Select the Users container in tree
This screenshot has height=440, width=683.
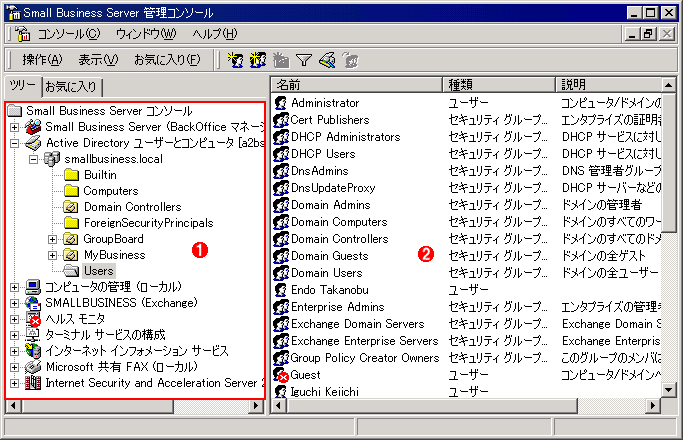[99, 271]
